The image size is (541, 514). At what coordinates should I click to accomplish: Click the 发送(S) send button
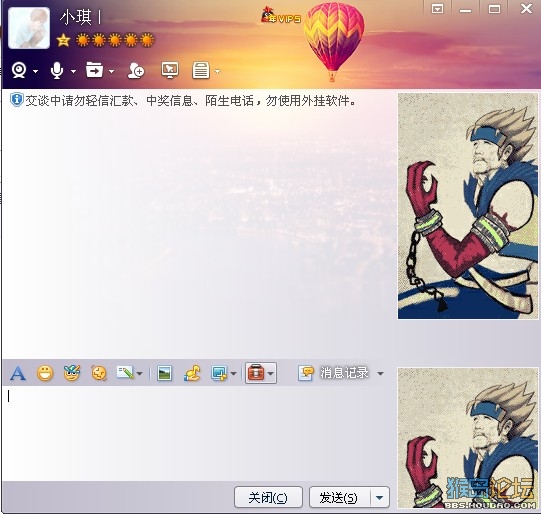pos(340,497)
